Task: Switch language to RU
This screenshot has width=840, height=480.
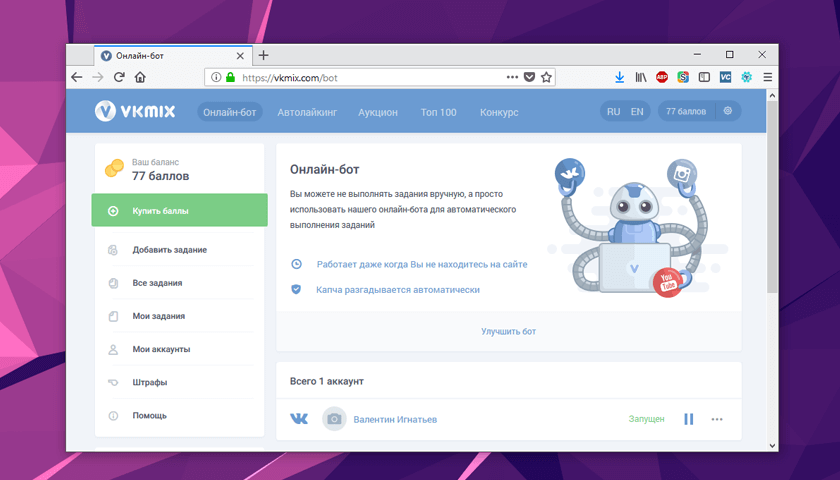Action: (x=613, y=112)
